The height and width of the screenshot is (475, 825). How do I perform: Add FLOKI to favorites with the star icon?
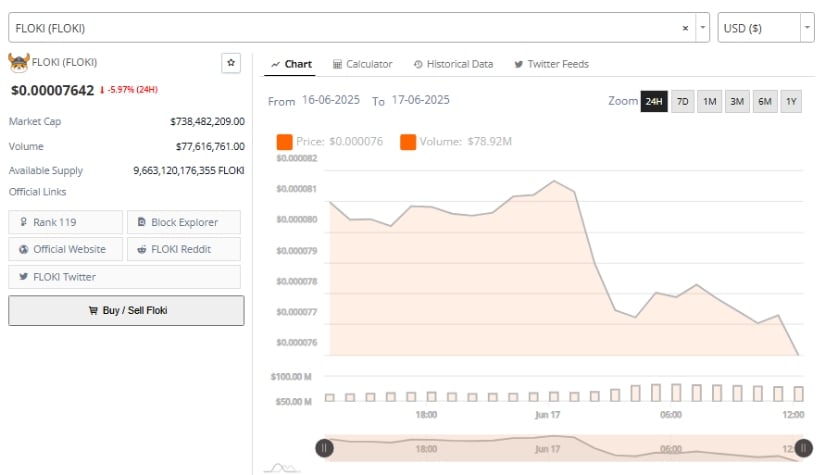click(231, 63)
